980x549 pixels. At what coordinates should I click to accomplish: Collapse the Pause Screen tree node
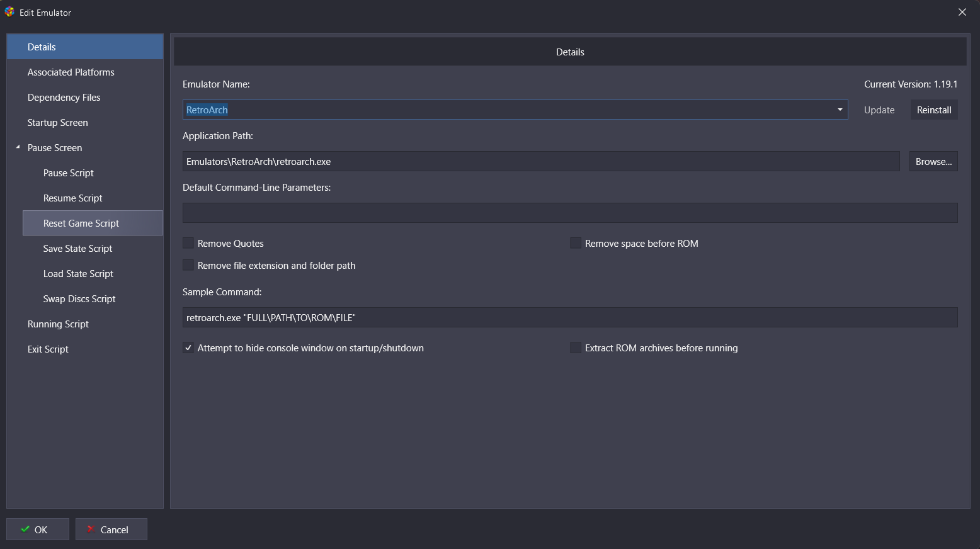[18, 147]
